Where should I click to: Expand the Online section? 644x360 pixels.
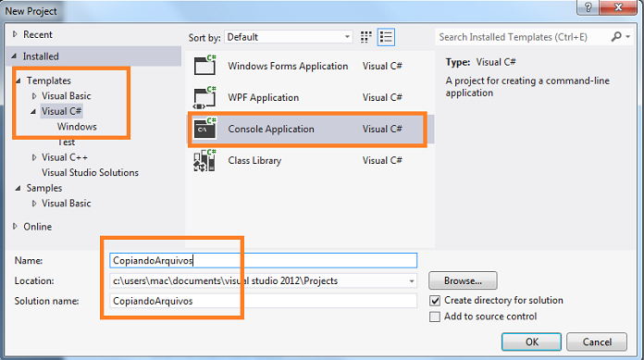[15, 226]
